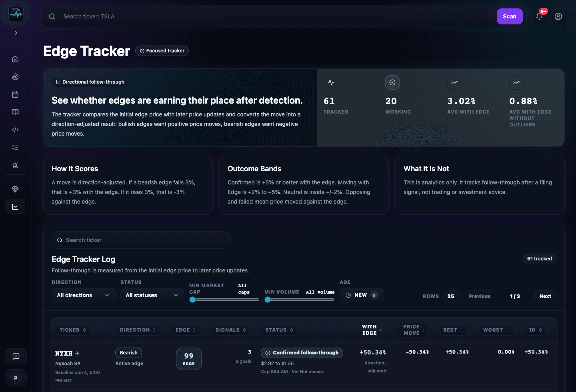
Task: Focus the Edge Tracker Log Search ticker field
Action: (x=141, y=240)
